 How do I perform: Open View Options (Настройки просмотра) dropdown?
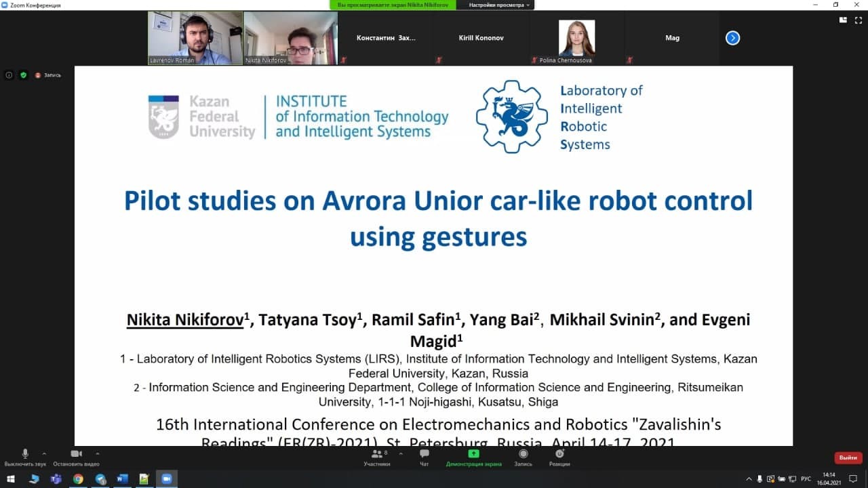[501, 5]
